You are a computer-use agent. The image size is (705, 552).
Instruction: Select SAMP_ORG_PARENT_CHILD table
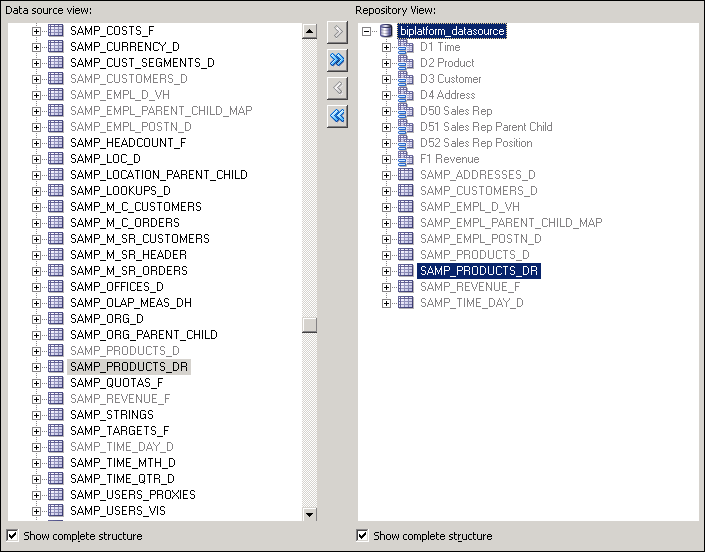click(x=144, y=334)
